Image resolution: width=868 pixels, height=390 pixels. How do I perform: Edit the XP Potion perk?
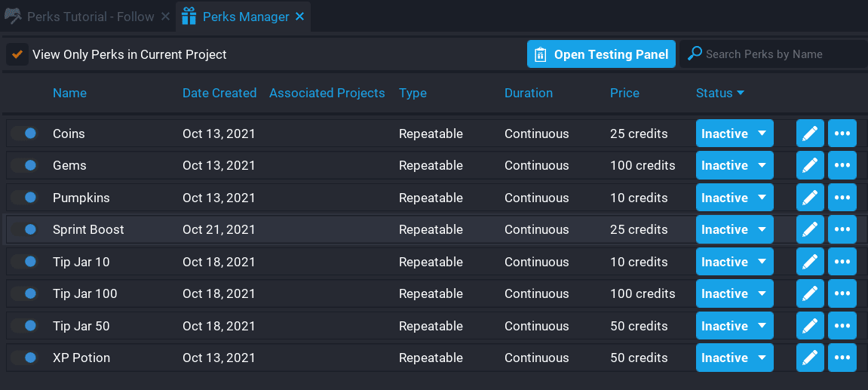coord(810,358)
